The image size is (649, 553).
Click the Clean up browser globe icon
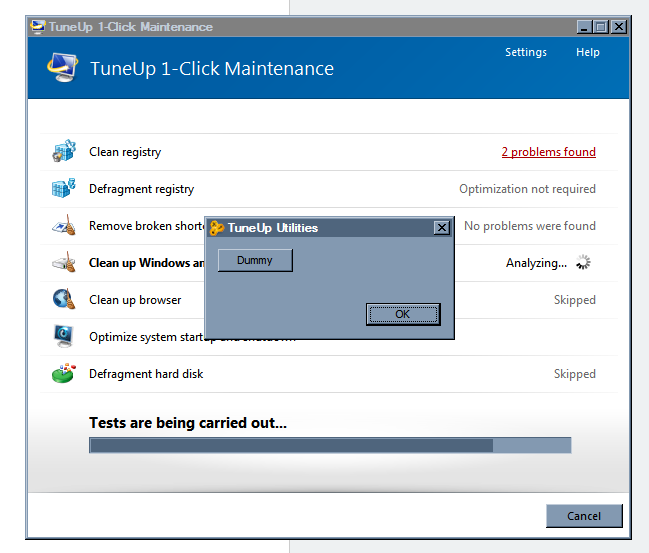point(63,299)
